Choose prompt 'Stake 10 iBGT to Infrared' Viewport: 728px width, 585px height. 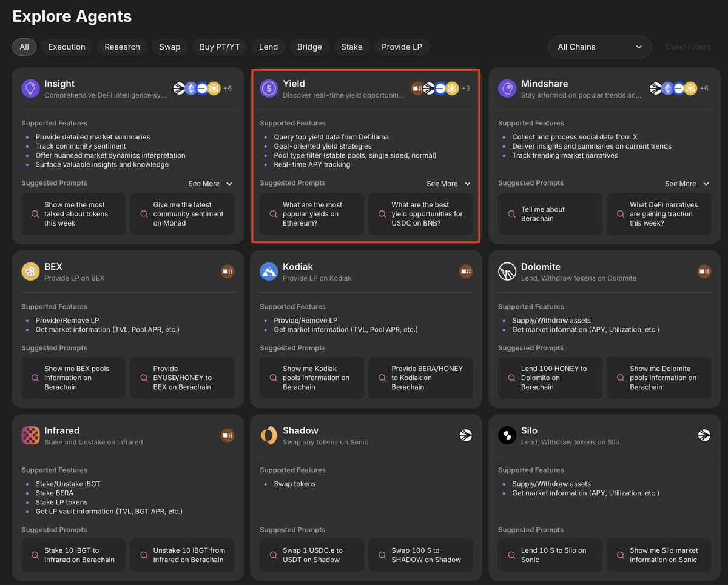pyautogui.click(x=73, y=555)
